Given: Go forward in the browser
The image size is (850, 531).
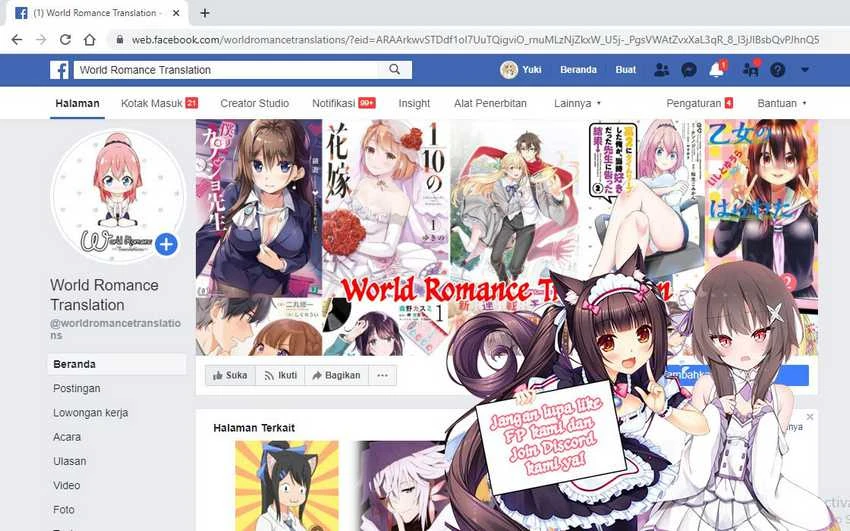Looking at the screenshot, I should pyautogui.click(x=41, y=40).
